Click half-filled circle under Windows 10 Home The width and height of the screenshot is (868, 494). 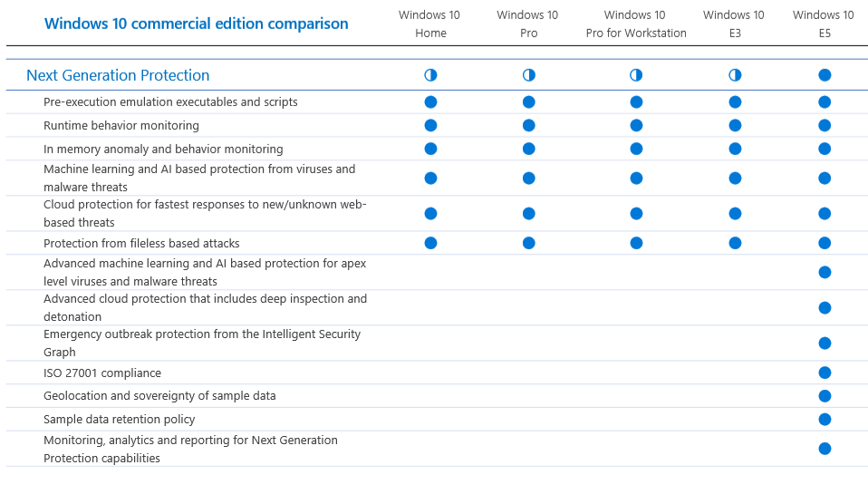click(x=430, y=75)
